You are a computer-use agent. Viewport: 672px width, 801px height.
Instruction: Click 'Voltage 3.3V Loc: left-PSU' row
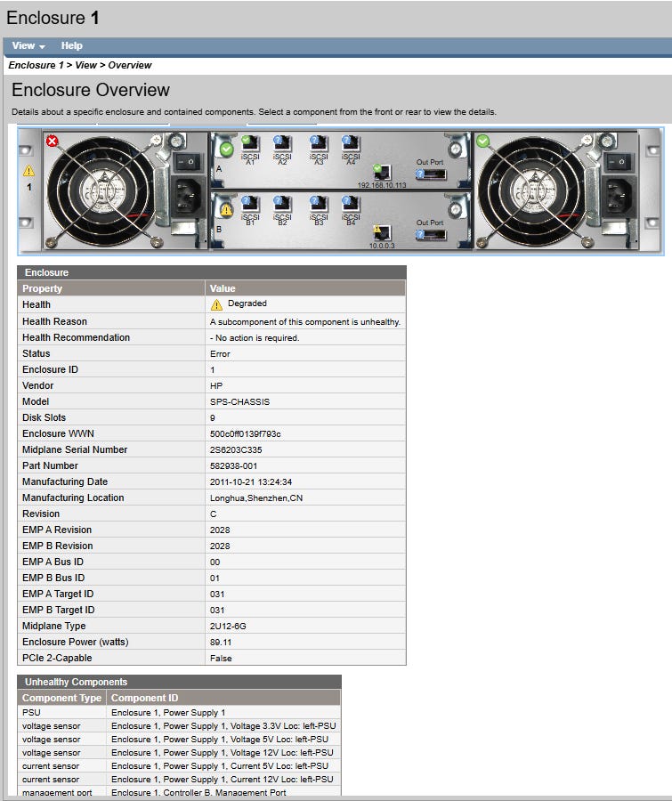click(x=179, y=726)
